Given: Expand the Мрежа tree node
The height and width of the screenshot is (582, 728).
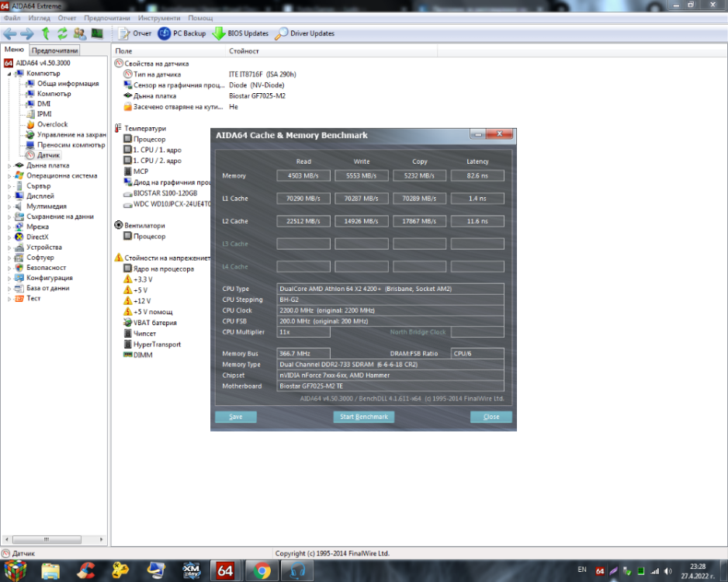Looking at the screenshot, I should point(9,227).
